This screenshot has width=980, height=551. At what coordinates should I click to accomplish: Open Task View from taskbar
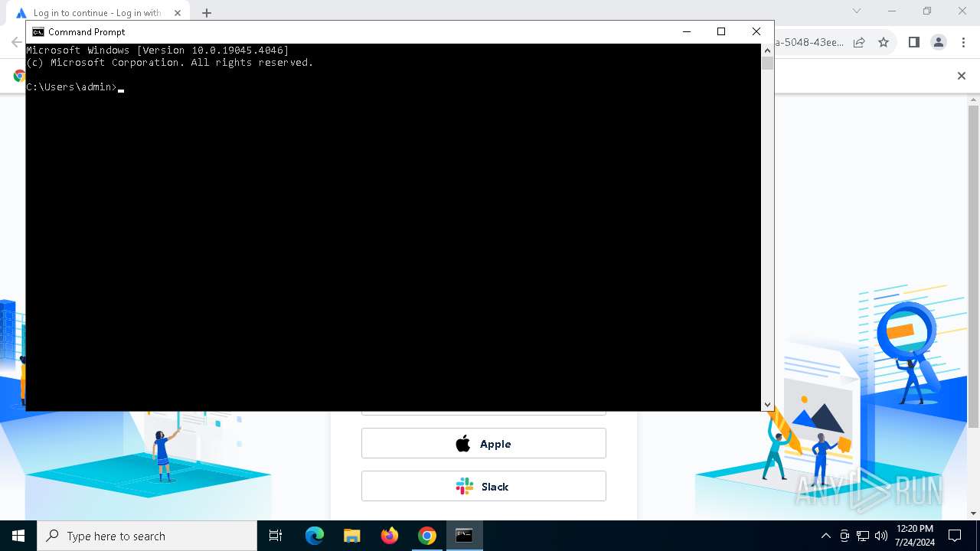276,536
